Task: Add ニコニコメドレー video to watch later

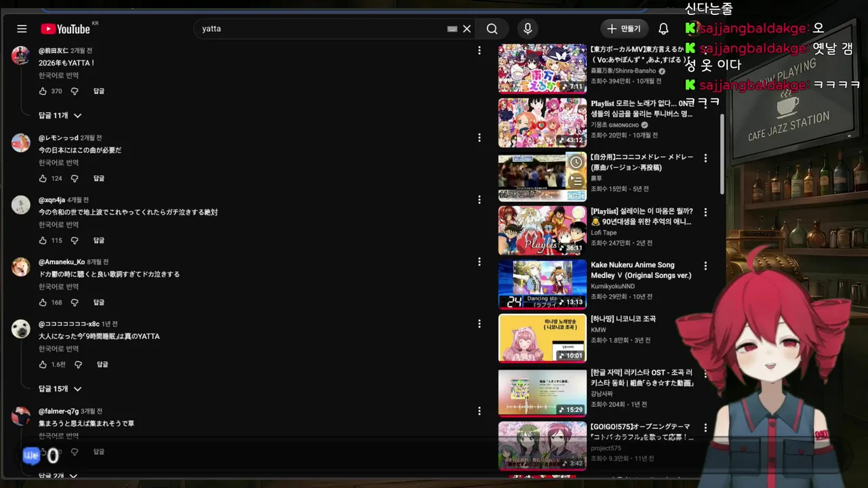Action: (576, 162)
